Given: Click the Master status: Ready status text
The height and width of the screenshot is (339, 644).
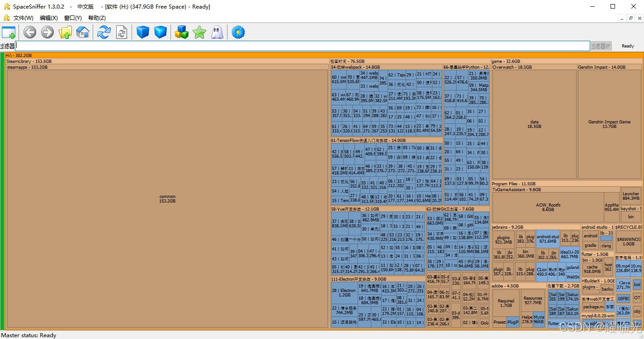Looking at the screenshot, I should click(28, 335).
